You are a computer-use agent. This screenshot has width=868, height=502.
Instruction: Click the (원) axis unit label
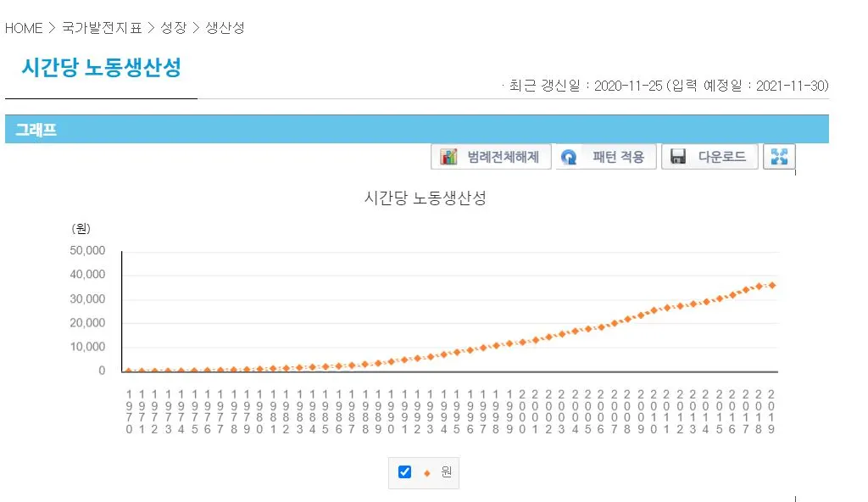click(80, 228)
